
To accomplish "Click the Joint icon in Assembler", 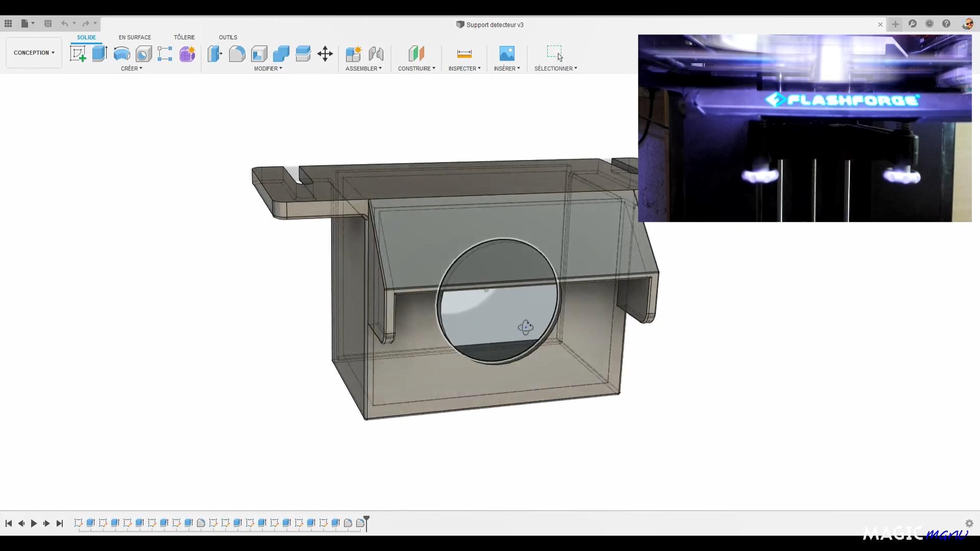I will click(376, 54).
